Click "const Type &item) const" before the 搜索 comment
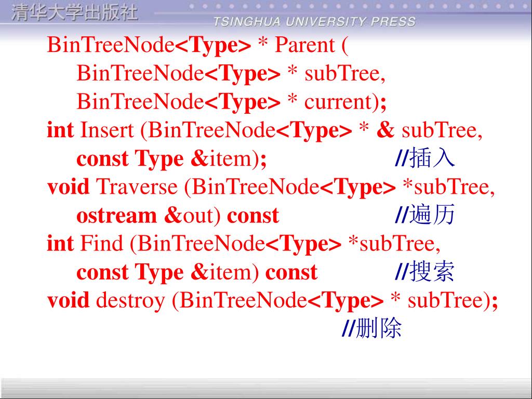The height and width of the screenshot is (399, 532). pyautogui.click(x=197, y=272)
